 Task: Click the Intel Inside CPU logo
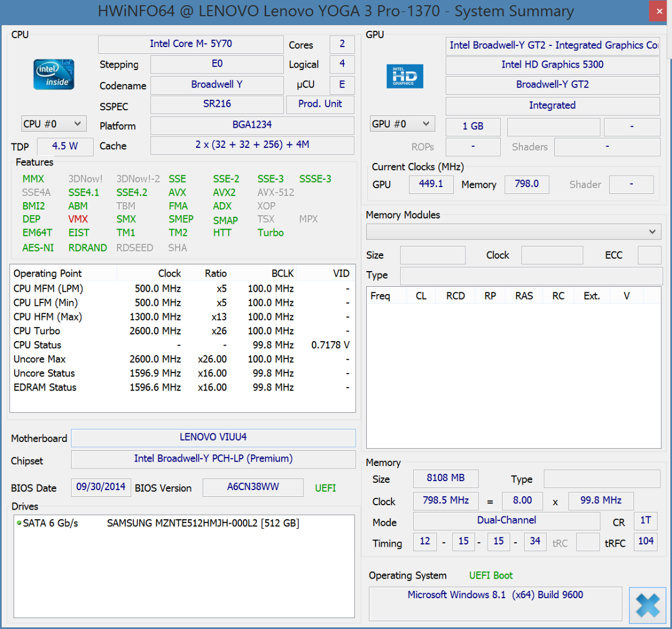[x=54, y=75]
